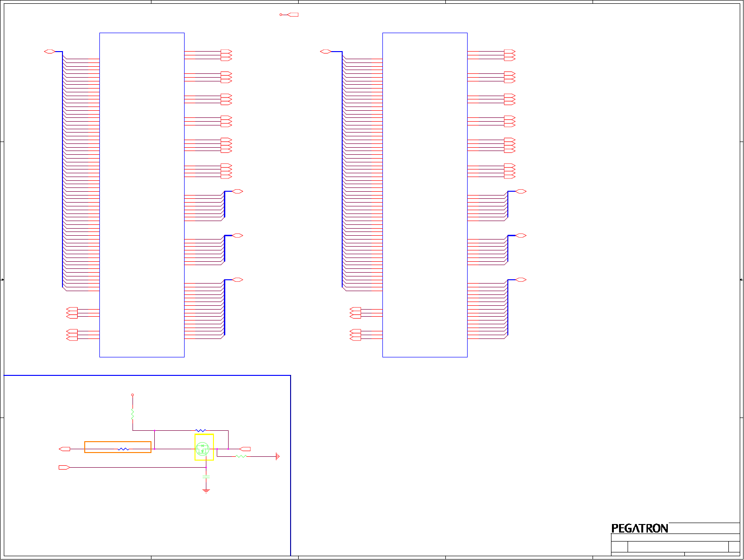This screenshot has width=744, height=560.
Task: Select the small port symbol at top center
Action: point(293,15)
